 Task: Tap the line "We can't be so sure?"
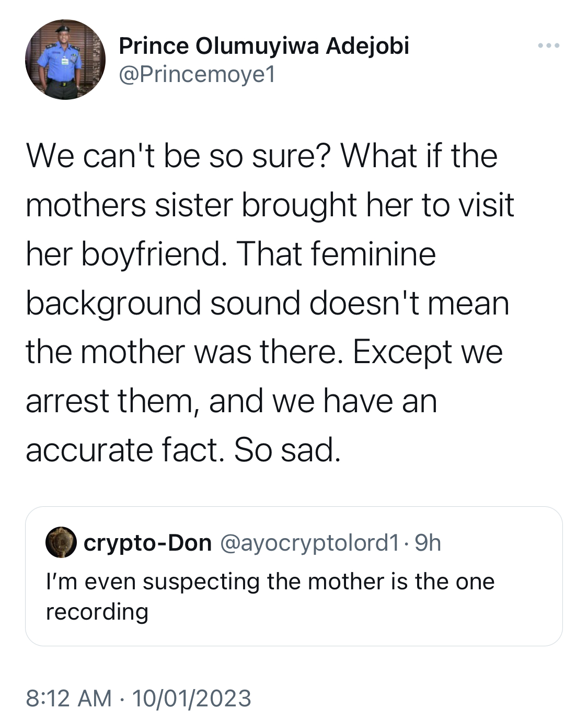[178, 156]
